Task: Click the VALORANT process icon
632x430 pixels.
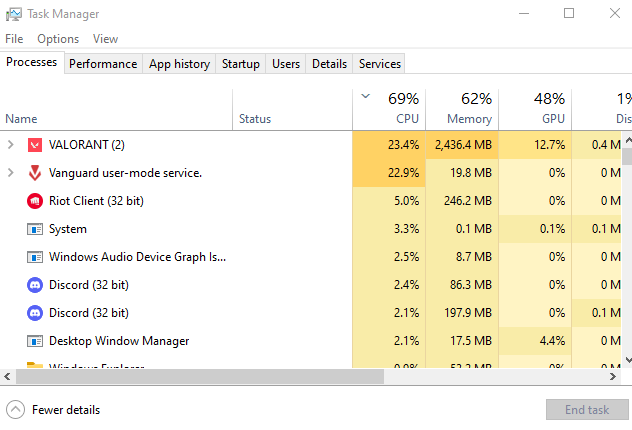Action: click(35, 145)
